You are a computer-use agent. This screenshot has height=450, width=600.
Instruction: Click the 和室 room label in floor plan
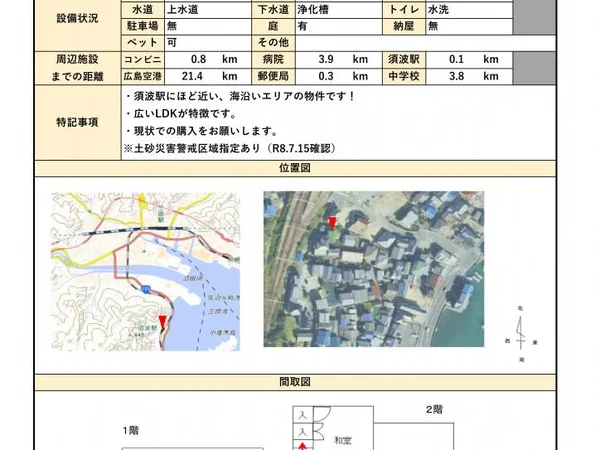coord(343,440)
